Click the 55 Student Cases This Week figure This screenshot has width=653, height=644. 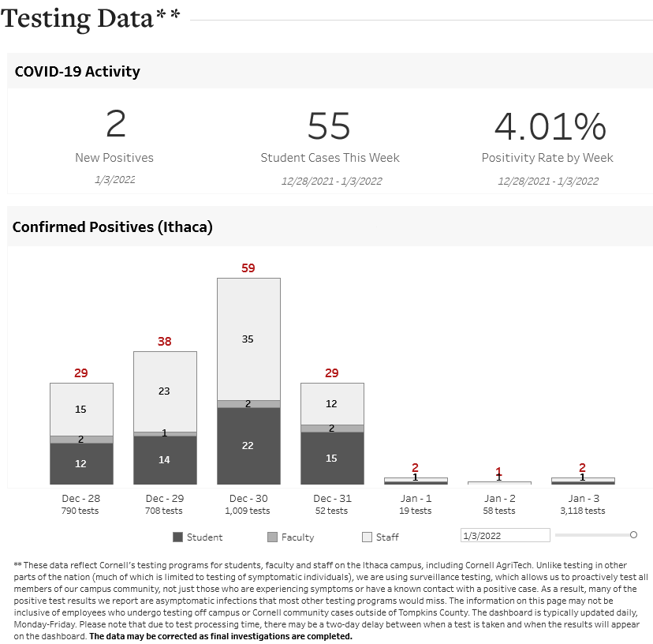tap(330, 126)
